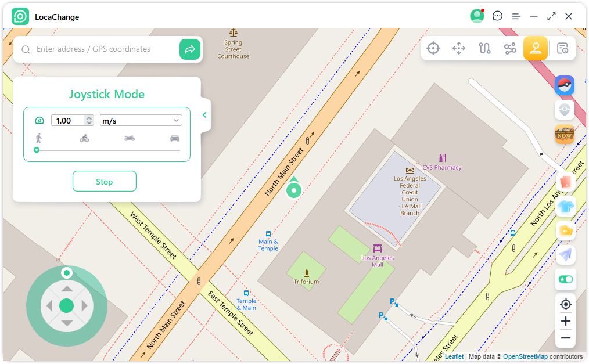Click the address search input field
Viewport: 589px width, 364px height.
(105, 49)
